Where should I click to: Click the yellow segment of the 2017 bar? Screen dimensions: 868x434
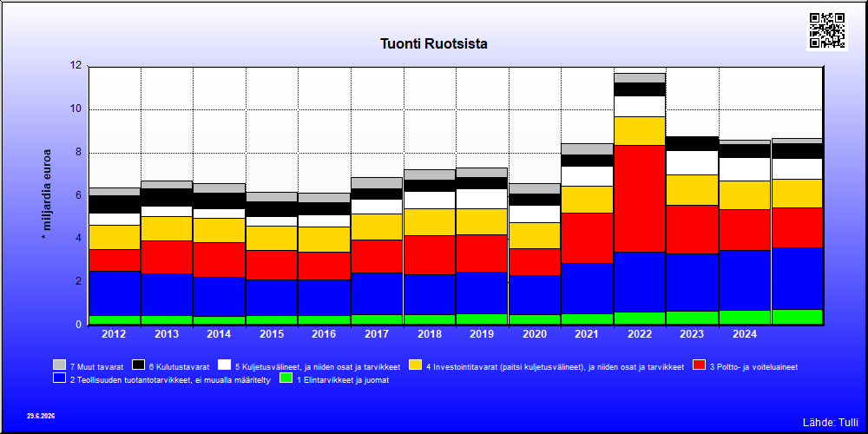coord(377,227)
